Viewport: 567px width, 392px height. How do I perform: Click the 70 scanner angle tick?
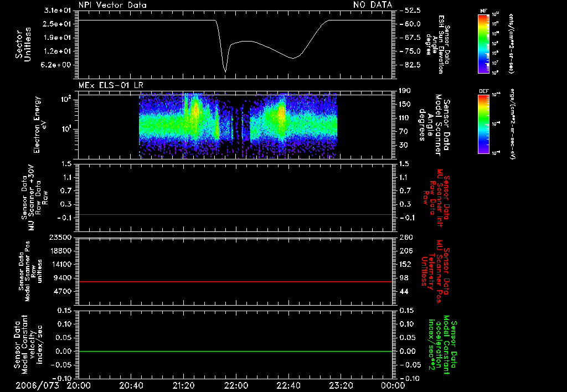(404, 132)
